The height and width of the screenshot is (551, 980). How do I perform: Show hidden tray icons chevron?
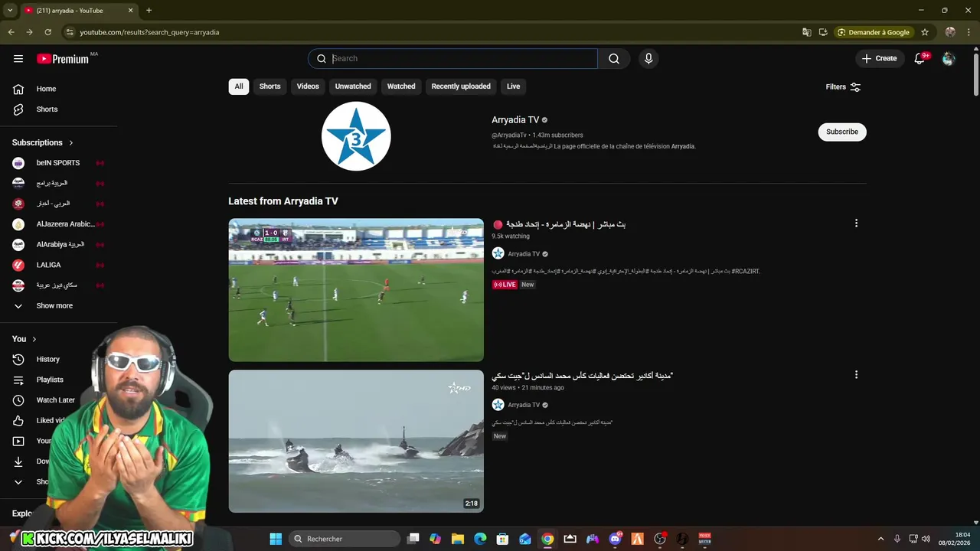(880, 539)
